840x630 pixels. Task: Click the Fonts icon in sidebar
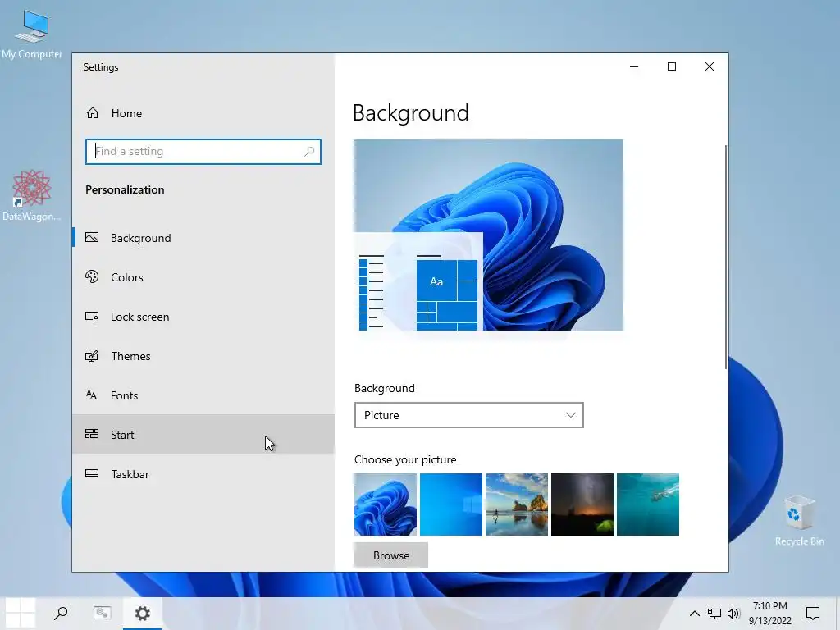(92, 395)
